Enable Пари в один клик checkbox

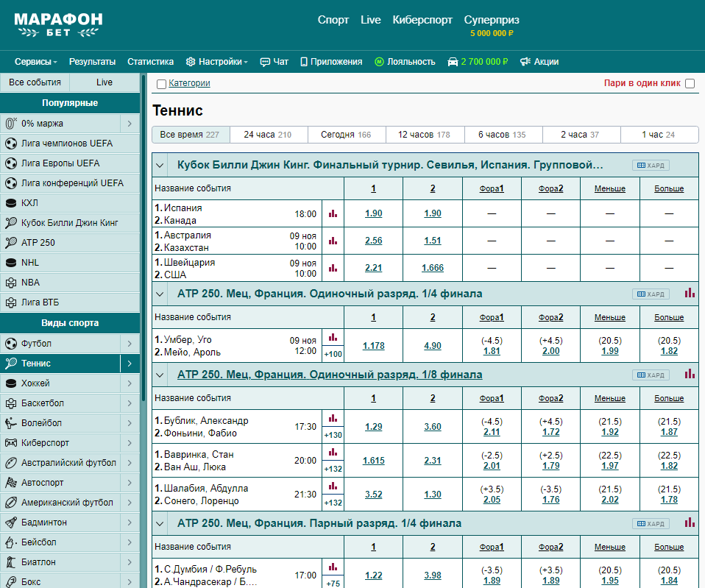coord(690,83)
